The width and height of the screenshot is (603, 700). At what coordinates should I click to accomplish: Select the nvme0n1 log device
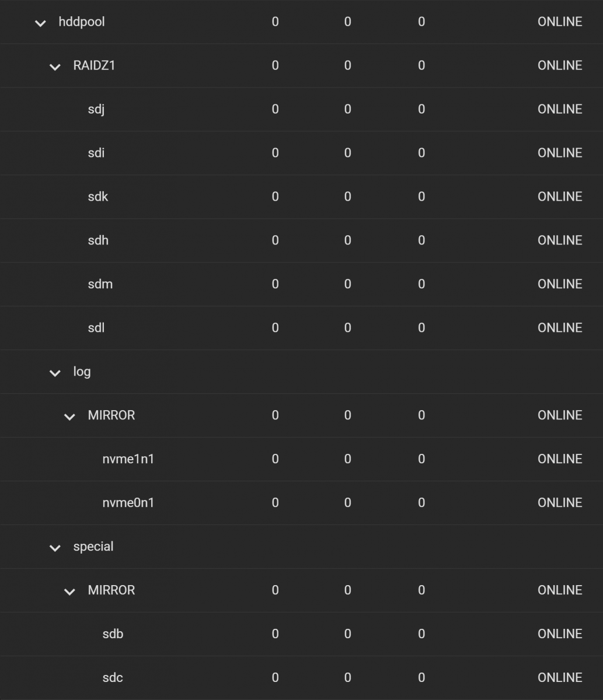(x=301, y=503)
